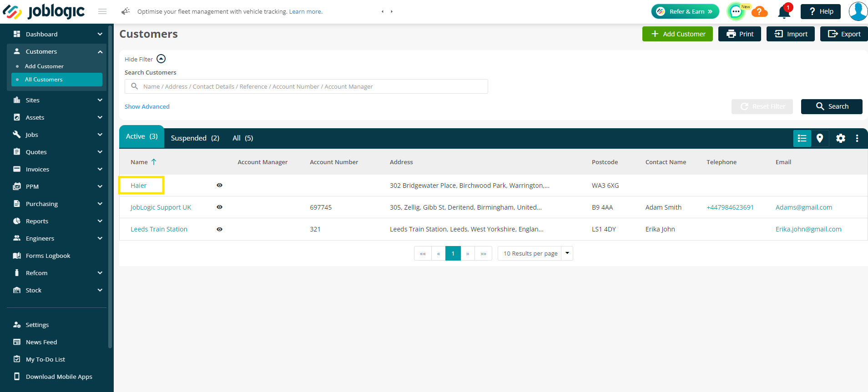Open the Haier customer link
The width and height of the screenshot is (868, 392).
(x=138, y=186)
